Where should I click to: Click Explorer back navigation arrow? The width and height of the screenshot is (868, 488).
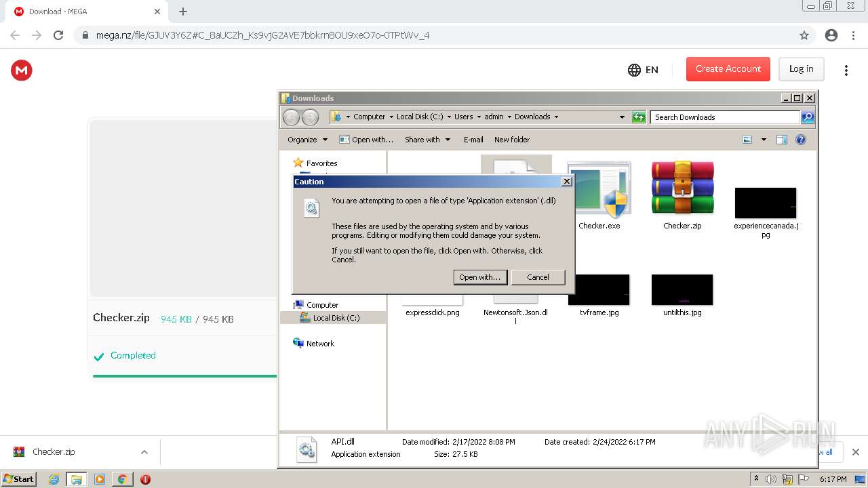tap(291, 117)
